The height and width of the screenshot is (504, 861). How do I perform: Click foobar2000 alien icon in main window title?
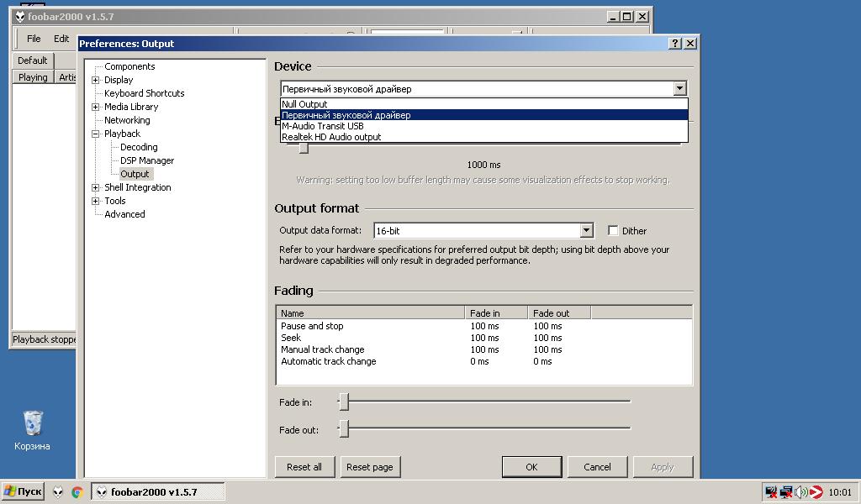[20, 17]
